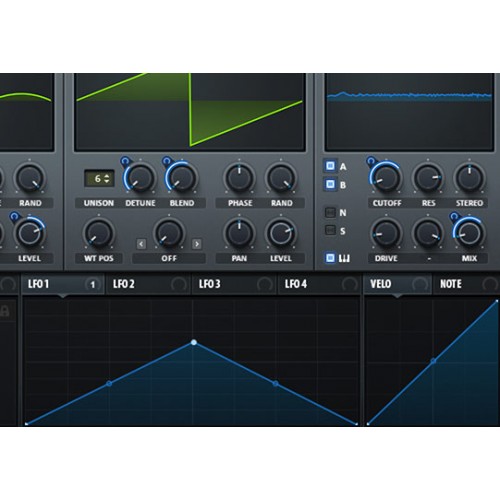The width and height of the screenshot is (500, 500).
Task: Click the modulation indicator icon above Detune knob
Action: pyautogui.click(x=125, y=162)
